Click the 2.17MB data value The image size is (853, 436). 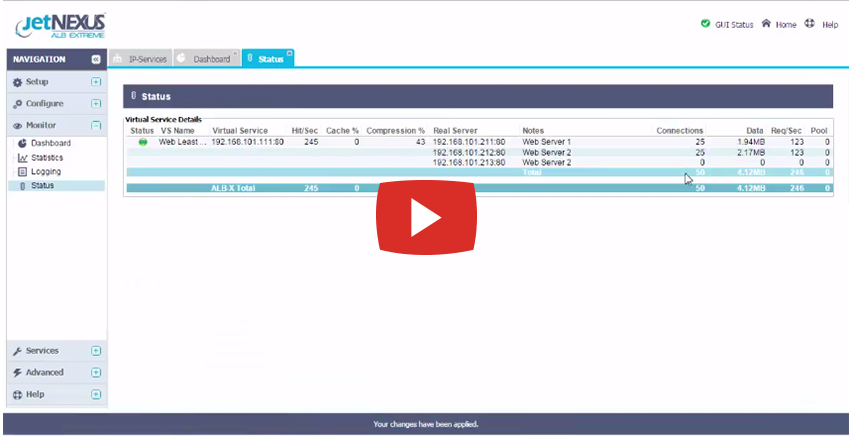click(x=751, y=152)
